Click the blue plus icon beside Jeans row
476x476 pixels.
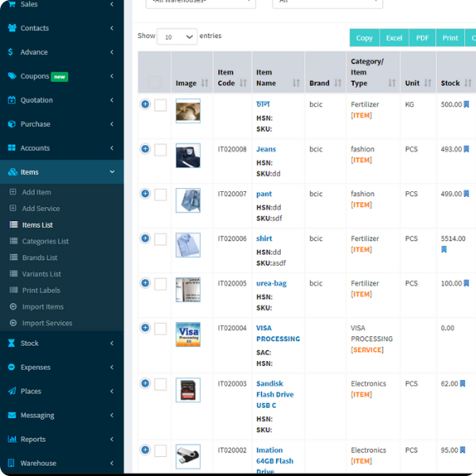pyautogui.click(x=145, y=149)
